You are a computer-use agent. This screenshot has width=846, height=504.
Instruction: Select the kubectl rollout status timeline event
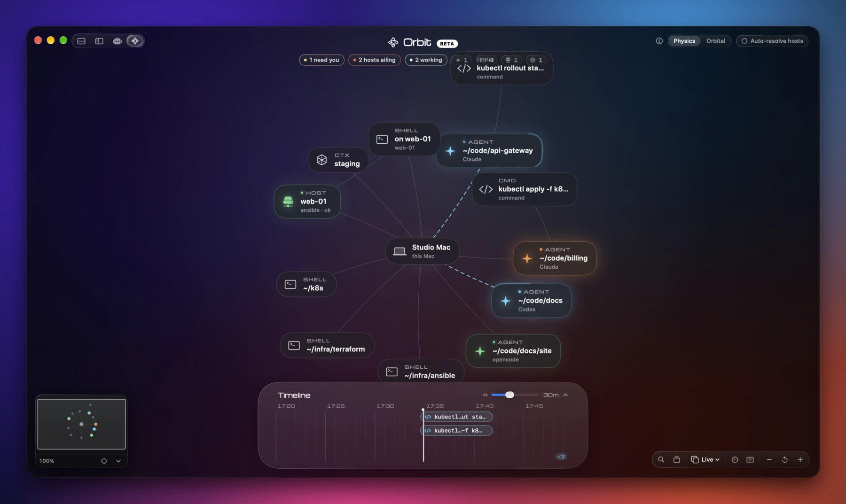click(x=456, y=417)
